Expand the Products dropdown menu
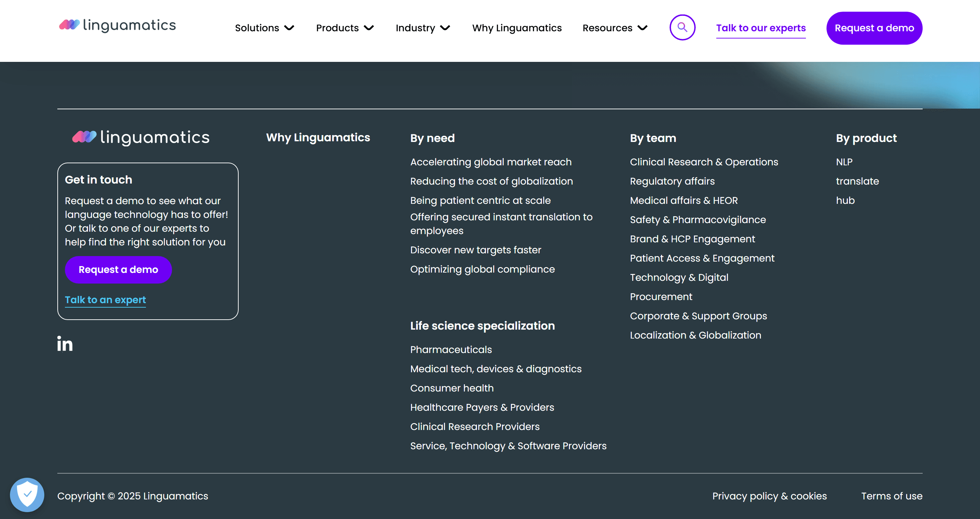Viewport: 980px width, 519px height. point(345,28)
